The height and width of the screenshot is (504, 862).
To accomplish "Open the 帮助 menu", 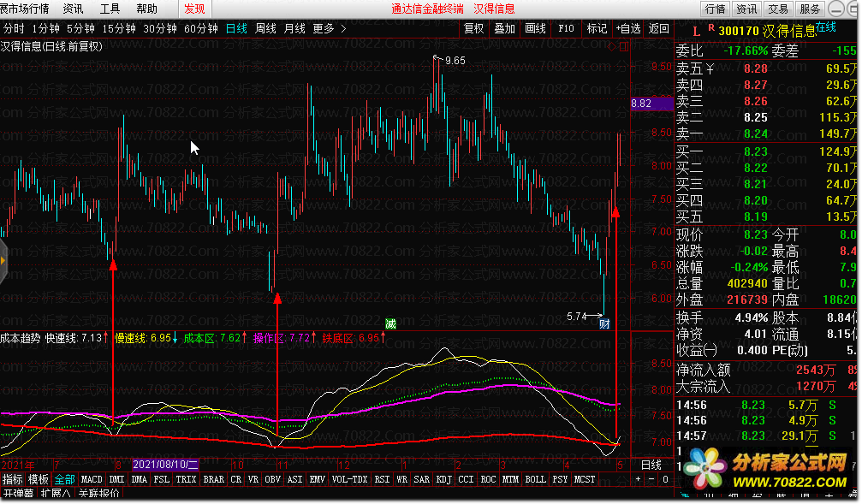I will pyautogui.click(x=146, y=9).
